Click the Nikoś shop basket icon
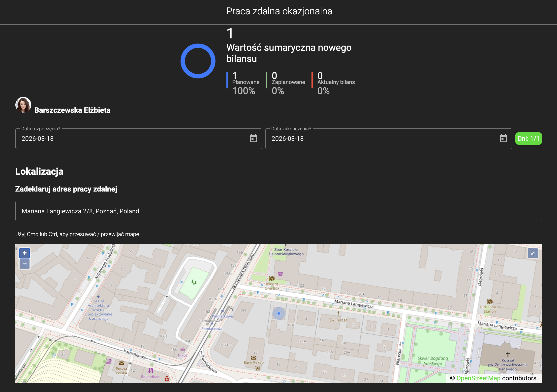The image size is (557, 392). [183, 350]
